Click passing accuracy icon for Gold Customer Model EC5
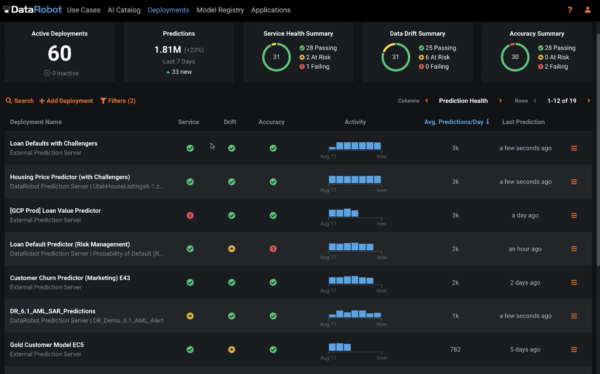The width and height of the screenshot is (600, 374). (273, 350)
